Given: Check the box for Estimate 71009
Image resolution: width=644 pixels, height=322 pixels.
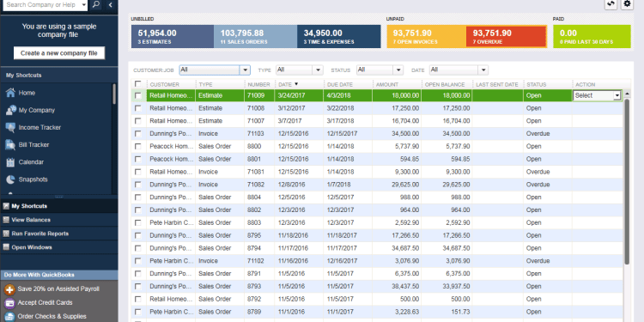Looking at the screenshot, I should click(138, 95).
